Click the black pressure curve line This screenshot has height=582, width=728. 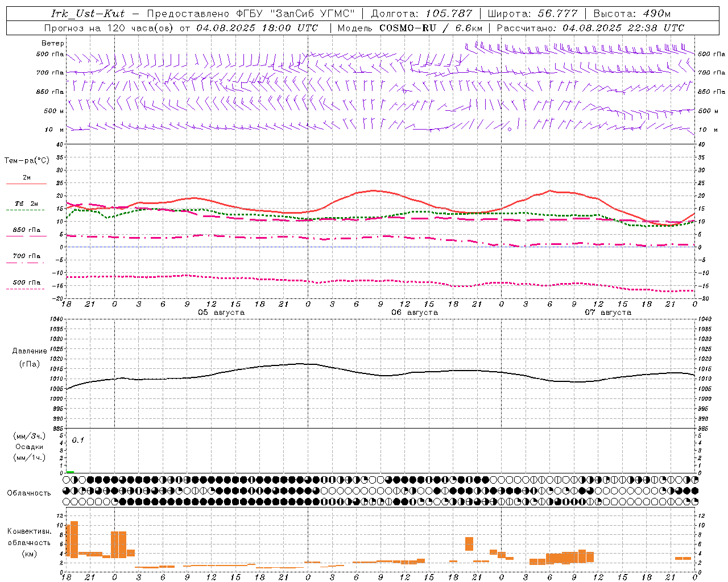click(x=380, y=375)
